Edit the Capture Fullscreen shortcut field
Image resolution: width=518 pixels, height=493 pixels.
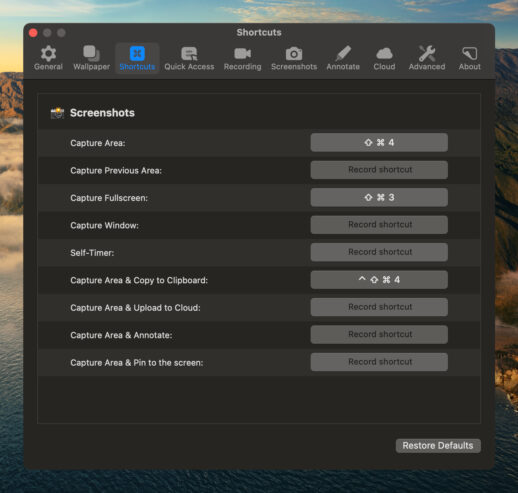[379, 197]
